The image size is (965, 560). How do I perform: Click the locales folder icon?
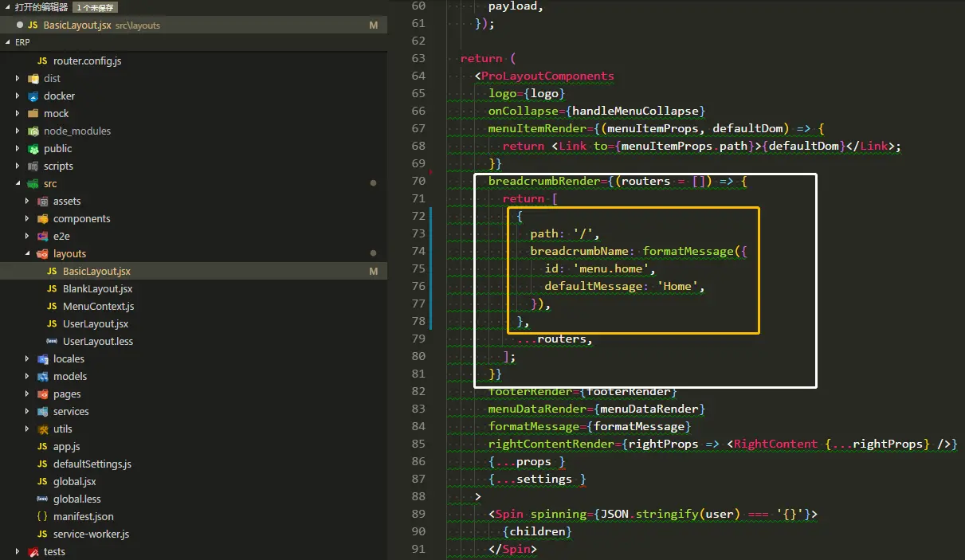[x=42, y=358]
